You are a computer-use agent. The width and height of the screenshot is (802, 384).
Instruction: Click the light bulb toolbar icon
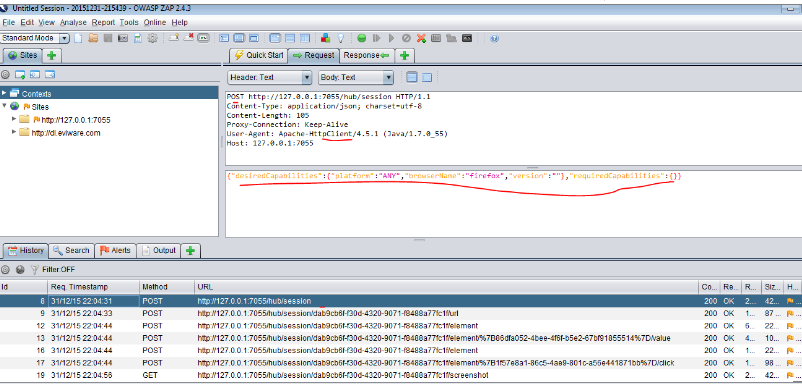pyautogui.click(x=340, y=38)
